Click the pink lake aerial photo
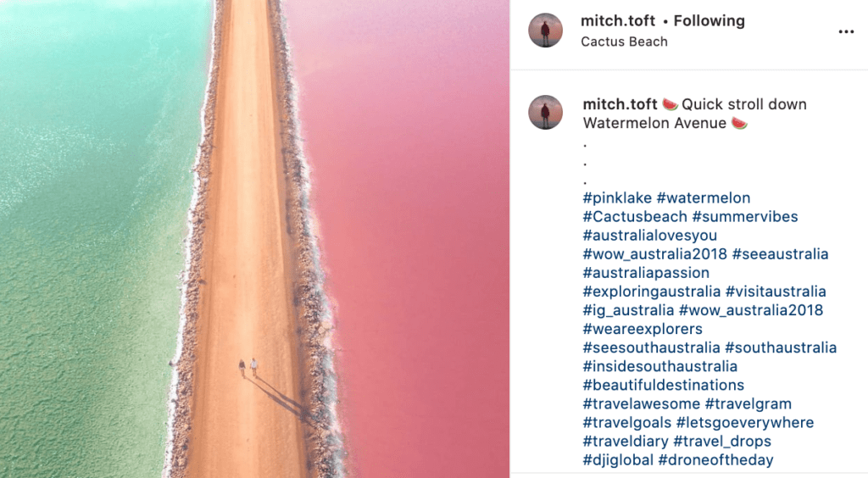Viewport: 868px width, 478px height. (254, 239)
